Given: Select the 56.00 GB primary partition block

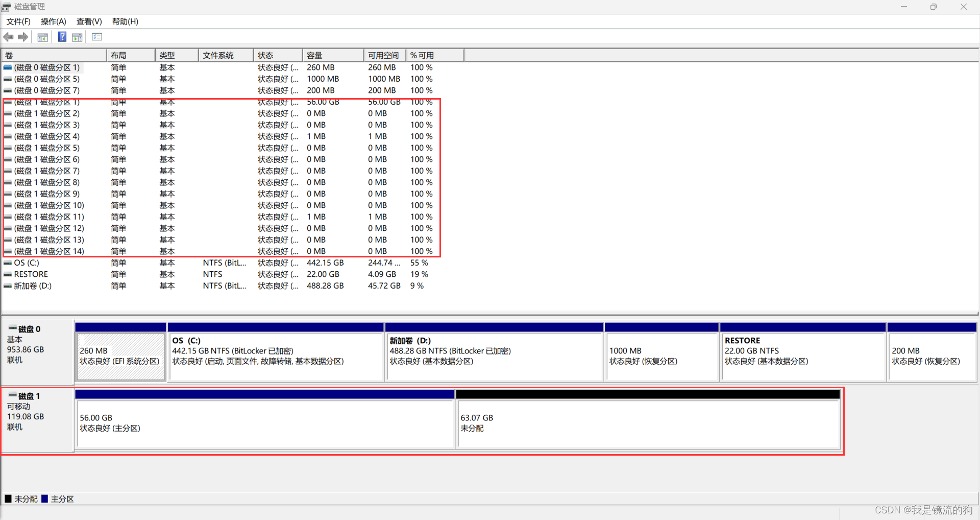Looking at the screenshot, I should pos(265,419).
